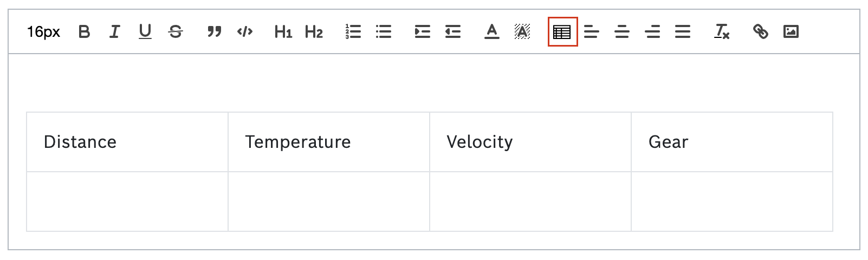
Task: Click the Temperature table cell
Action: coord(328,142)
